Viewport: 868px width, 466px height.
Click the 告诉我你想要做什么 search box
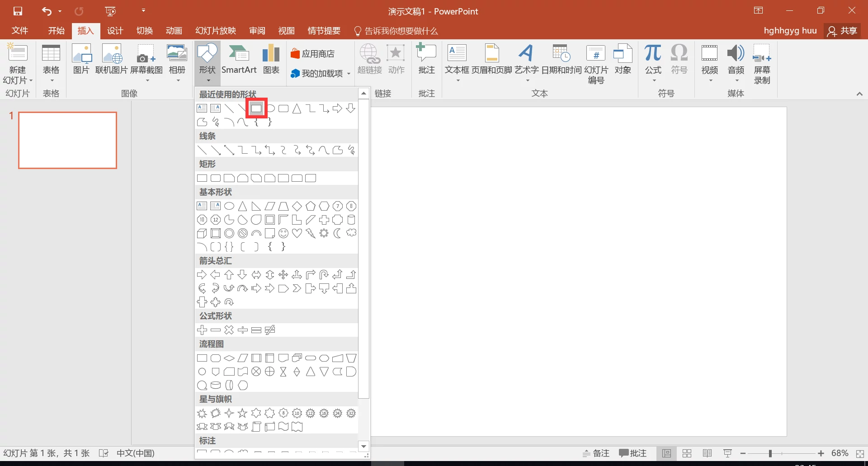coord(396,31)
